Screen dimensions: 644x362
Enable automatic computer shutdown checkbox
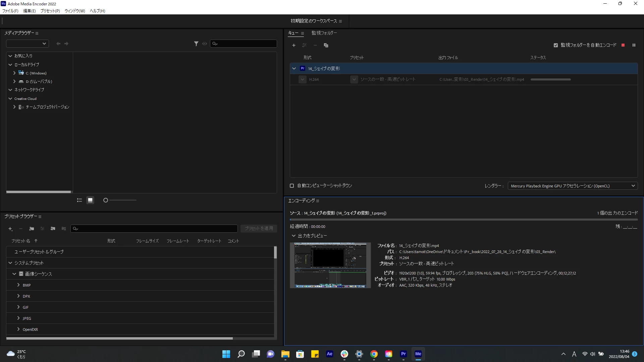pos(292,186)
